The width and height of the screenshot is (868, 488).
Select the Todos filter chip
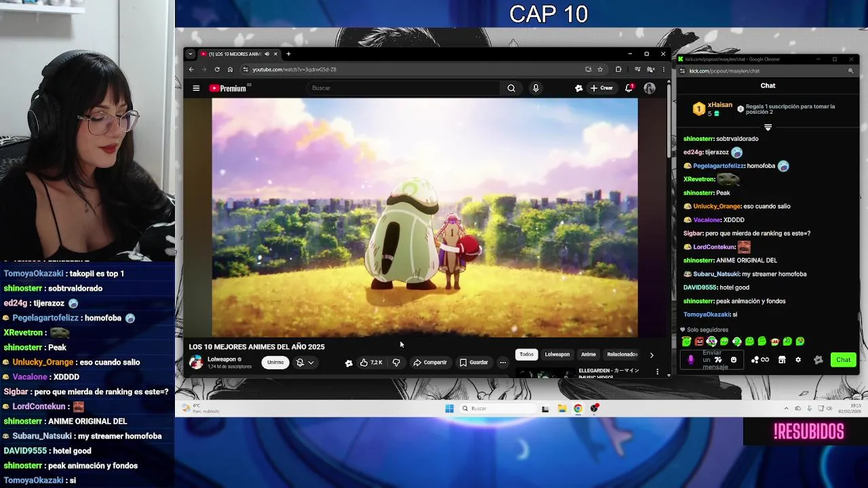point(526,354)
